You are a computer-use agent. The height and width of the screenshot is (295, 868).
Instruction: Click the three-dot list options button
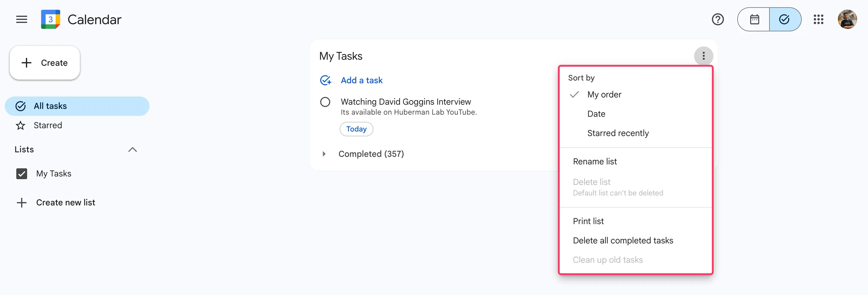coord(703,56)
